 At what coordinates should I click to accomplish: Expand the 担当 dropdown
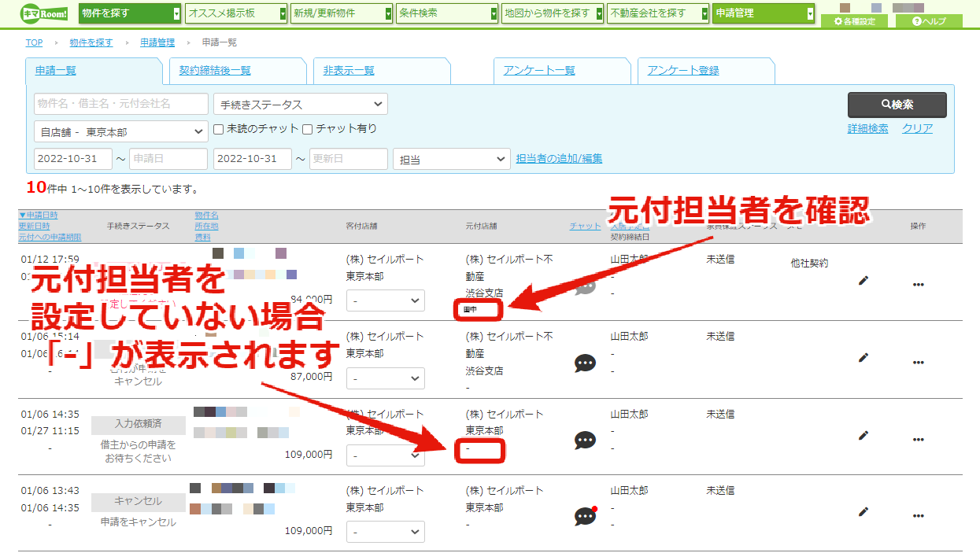(452, 159)
